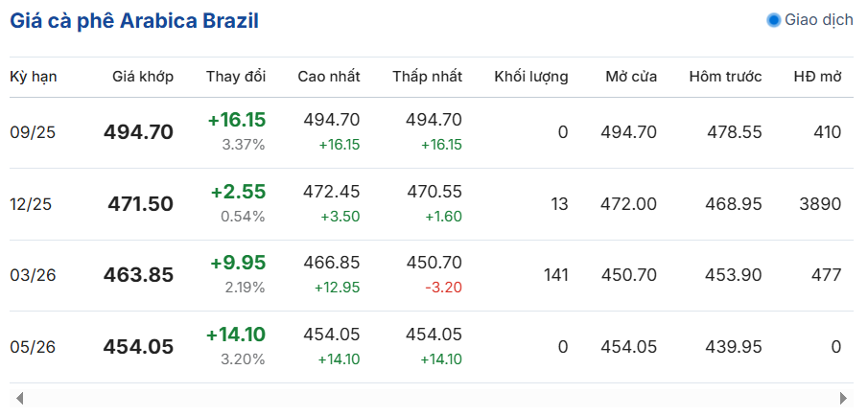
Task: Select the 03/26 contract term
Action: 34,275
